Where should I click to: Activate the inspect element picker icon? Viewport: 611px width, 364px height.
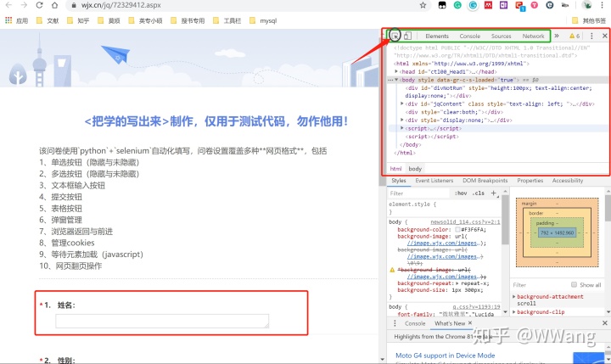(395, 36)
